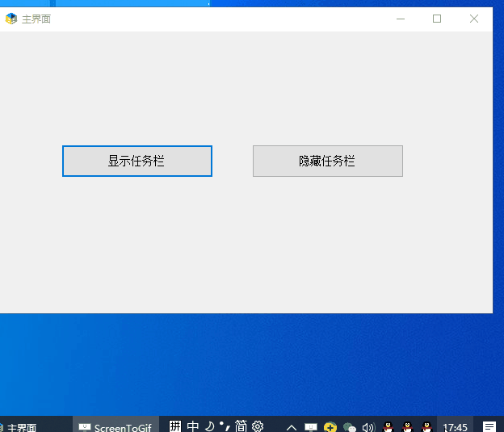The height and width of the screenshot is (432, 504).
Task: Click the 拼 input method icon
Action: (x=175, y=426)
